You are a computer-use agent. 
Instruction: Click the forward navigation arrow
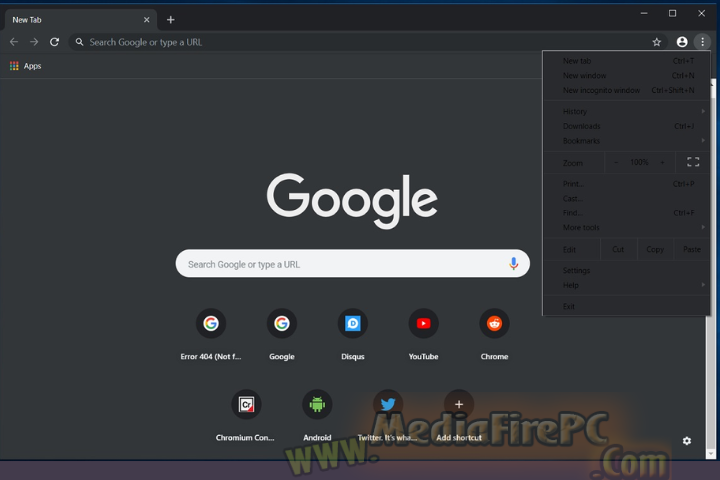pyautogui.click(x=34, y=42)
